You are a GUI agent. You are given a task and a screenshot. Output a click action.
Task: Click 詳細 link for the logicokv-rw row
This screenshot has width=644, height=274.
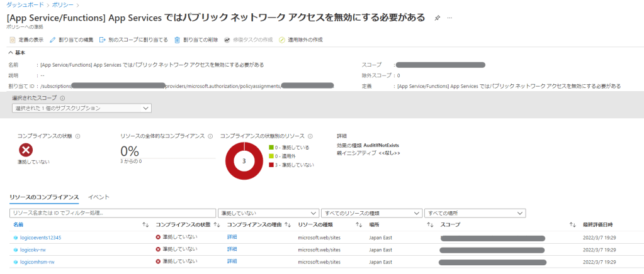pos(232,249)
